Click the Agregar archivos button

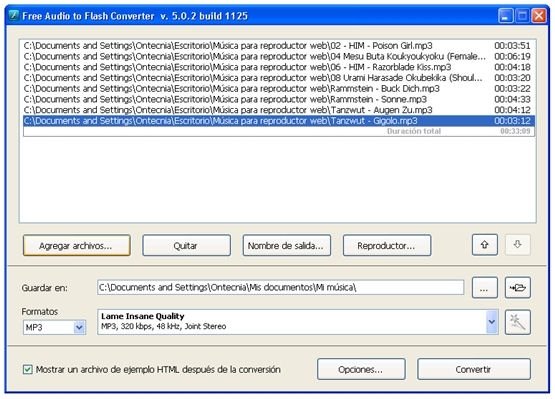[x=76, y=245]
